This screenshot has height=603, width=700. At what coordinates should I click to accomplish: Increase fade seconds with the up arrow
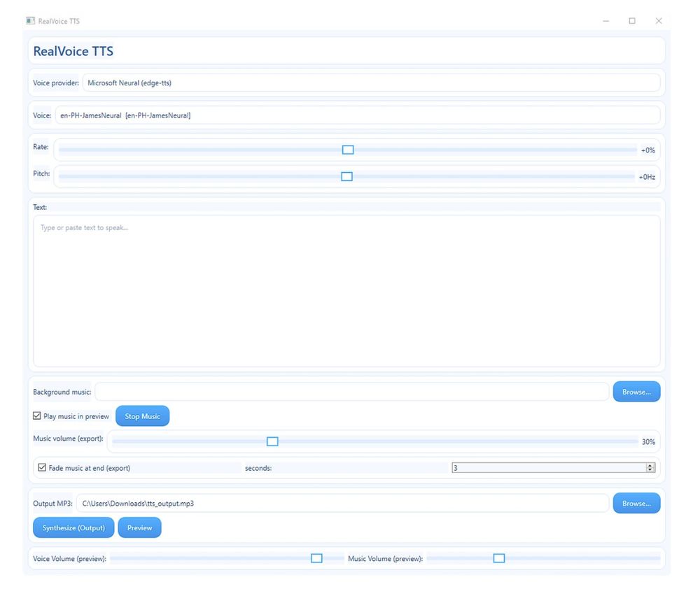(650, 465)
